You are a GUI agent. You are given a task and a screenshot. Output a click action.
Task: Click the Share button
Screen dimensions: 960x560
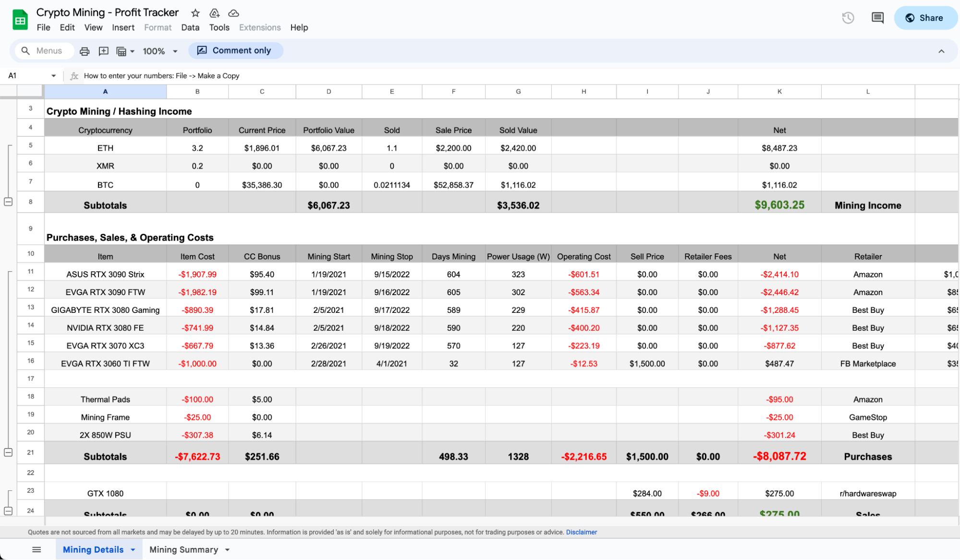pyautogui.click(x=924, y=18)
